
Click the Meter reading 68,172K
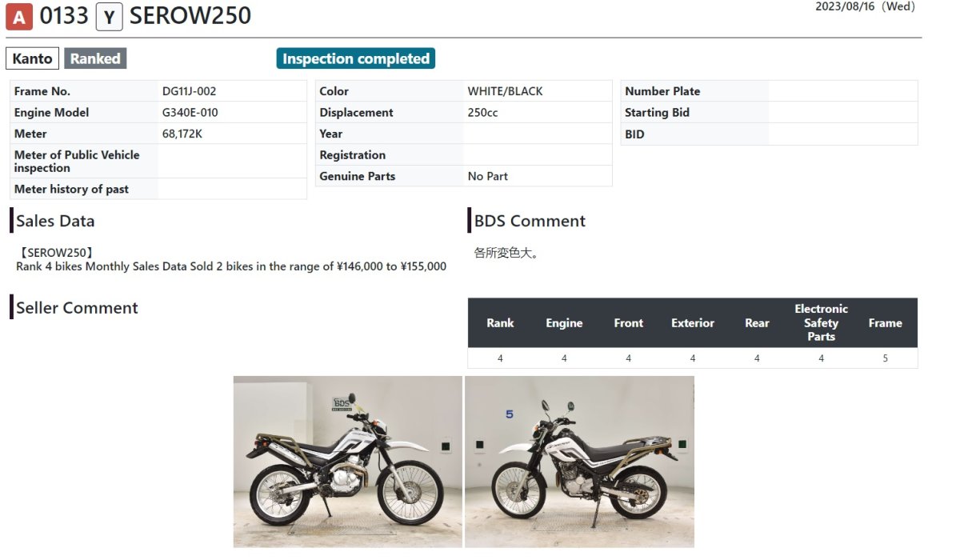[x=182, y=134]
